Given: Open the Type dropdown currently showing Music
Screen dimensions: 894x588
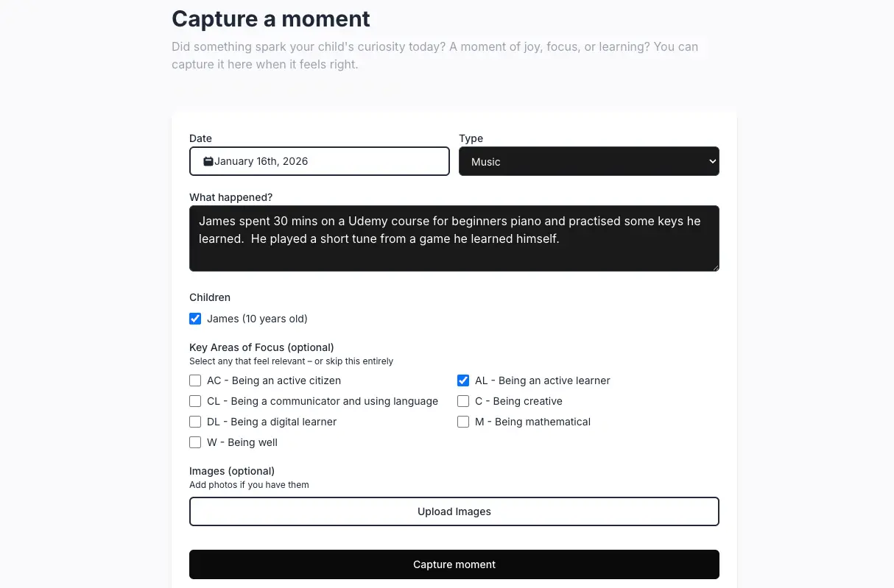Looking at the screenshot, I should [589, 160].
